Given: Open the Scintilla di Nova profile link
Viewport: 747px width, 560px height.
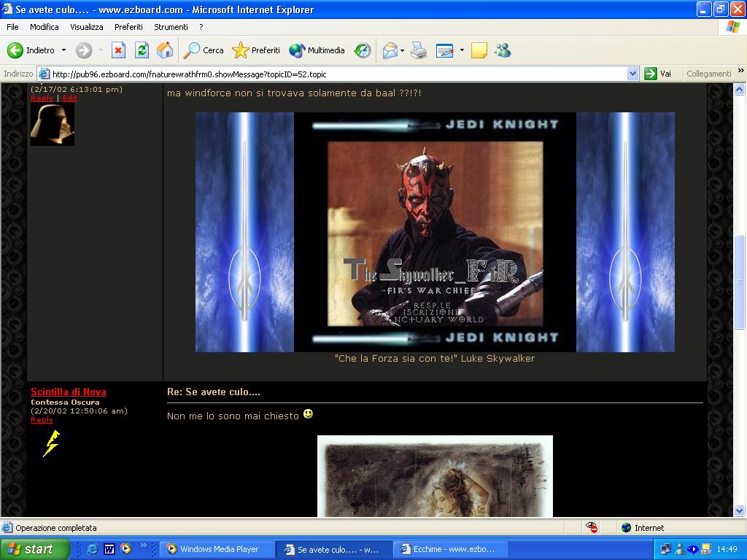Looking at the screenshot, I should 69,392.
